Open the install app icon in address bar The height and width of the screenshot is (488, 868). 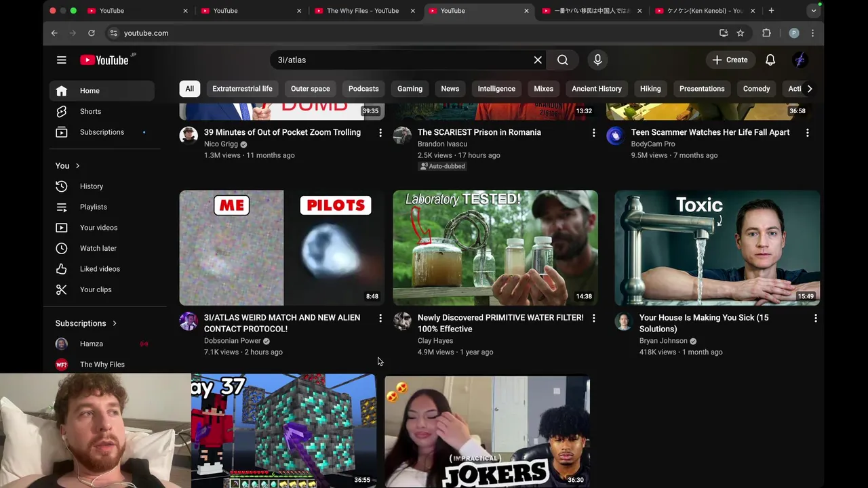point(724,33)
